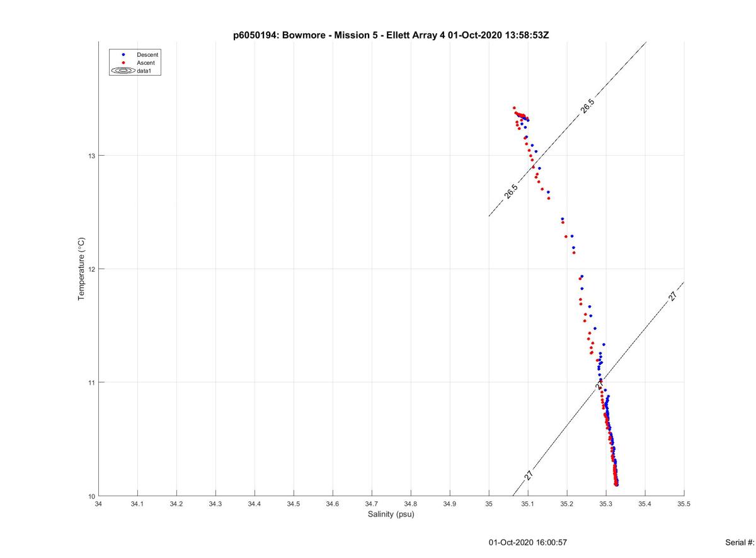The height and width of the screenshot is (558, 756).
Task: Click the x-axis tick label '35.1'
Action: coord(528,504)
